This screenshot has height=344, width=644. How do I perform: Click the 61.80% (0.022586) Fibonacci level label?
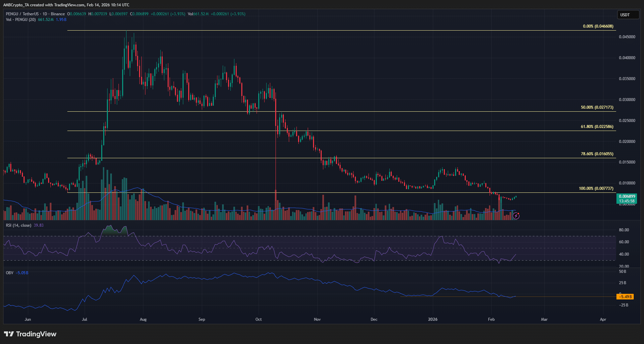pyautogui.click(x=598, y=126)
